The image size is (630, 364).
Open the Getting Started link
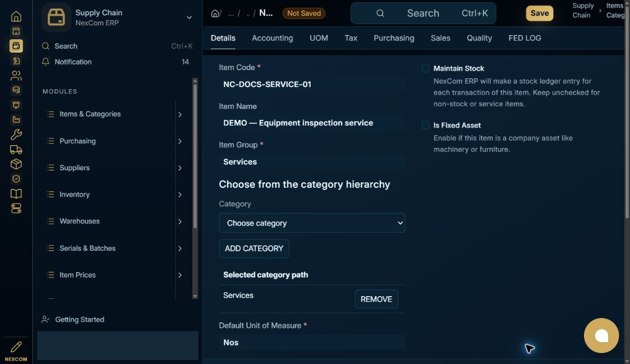79,320
